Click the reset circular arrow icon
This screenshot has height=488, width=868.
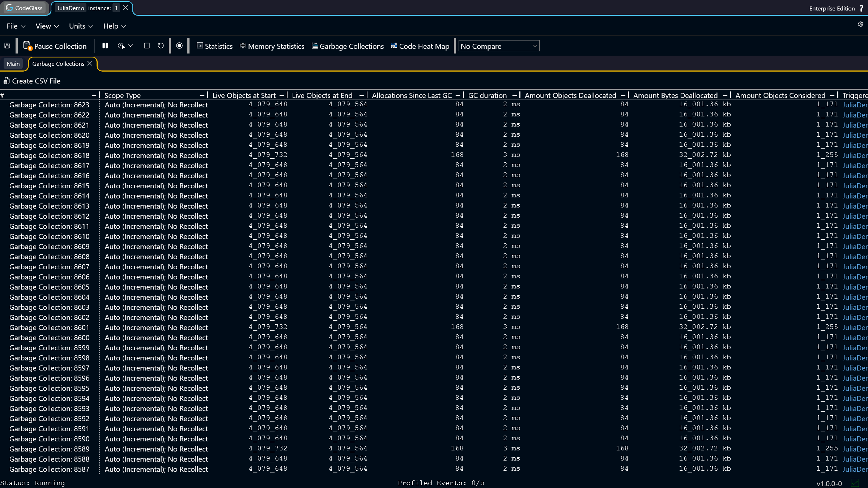point(161,46)
